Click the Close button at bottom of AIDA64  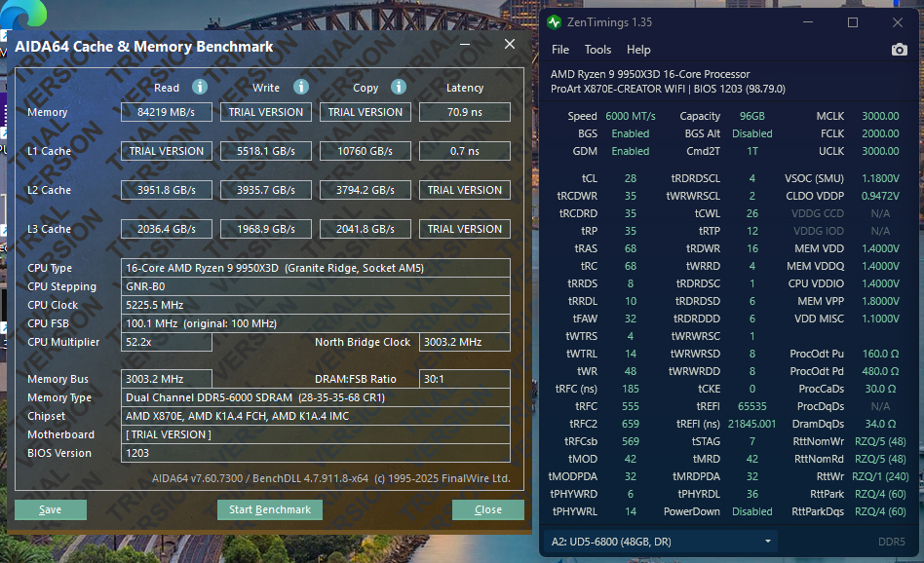487,509
